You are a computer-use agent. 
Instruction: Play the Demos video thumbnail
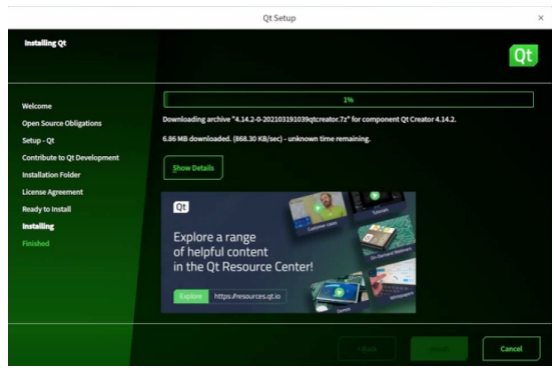[338, 292]
